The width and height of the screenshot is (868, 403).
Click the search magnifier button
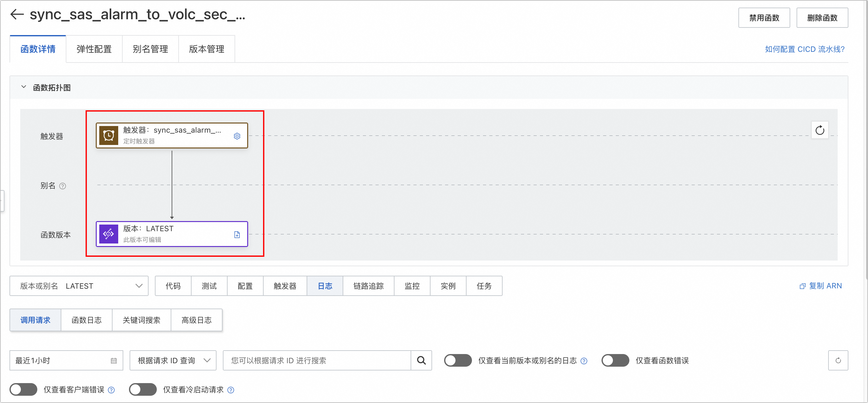(421, 360)
